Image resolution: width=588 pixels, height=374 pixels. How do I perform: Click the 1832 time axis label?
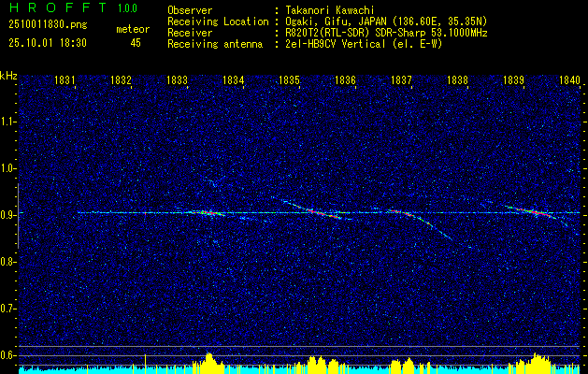(x=122, y=79)
